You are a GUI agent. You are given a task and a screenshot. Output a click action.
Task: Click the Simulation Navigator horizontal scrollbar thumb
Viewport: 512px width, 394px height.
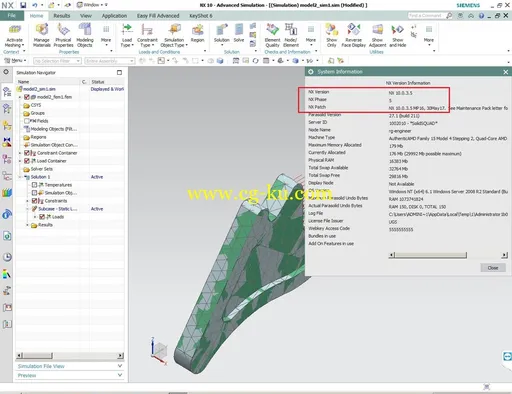coord(37,356)
